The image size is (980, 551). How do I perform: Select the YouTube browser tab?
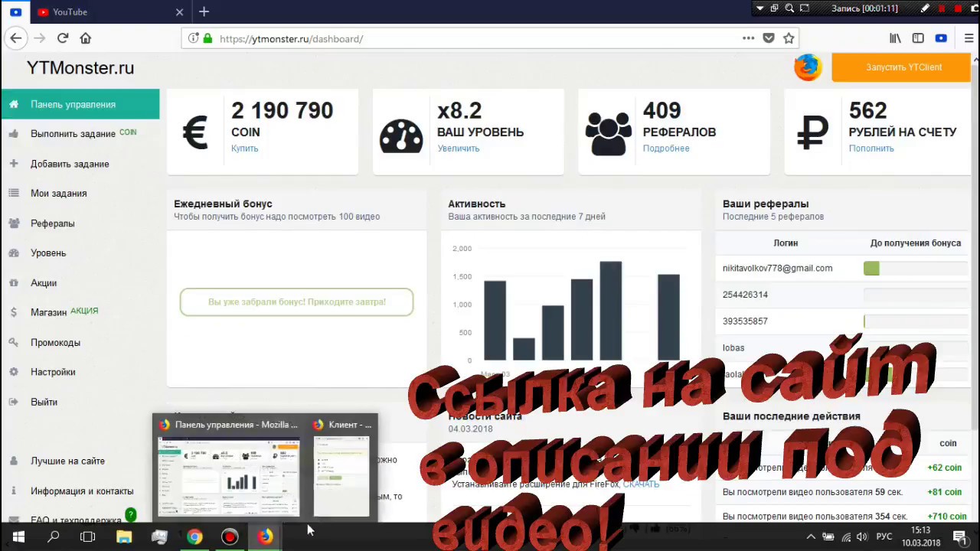[109, 11]
